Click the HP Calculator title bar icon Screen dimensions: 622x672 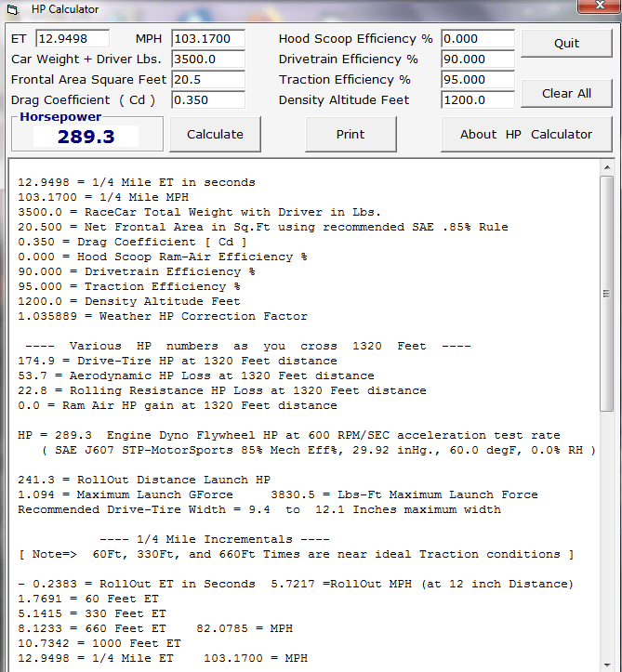coord(13,9)
